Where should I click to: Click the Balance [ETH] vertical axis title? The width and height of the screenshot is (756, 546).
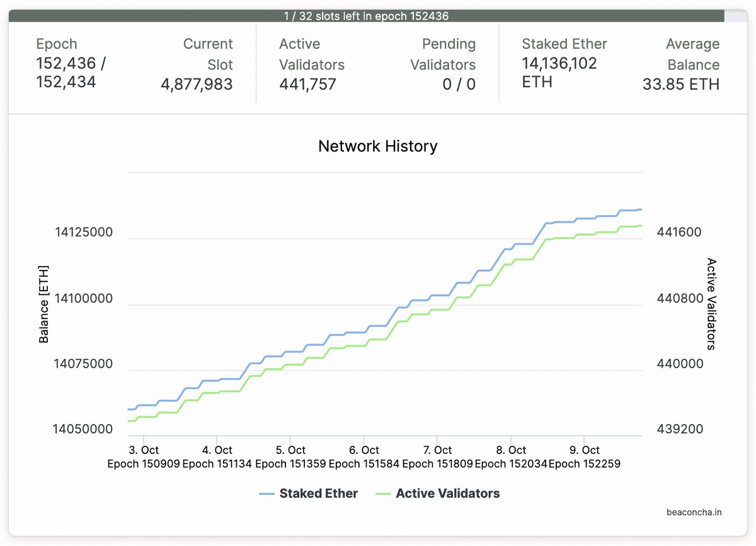pyautogui.click(x=43, y=304)
